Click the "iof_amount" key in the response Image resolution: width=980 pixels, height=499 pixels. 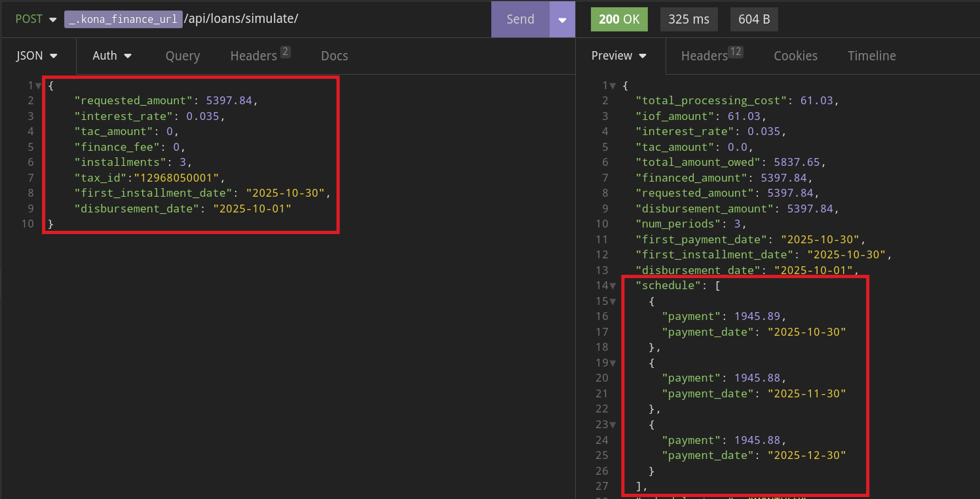point(675,116)
